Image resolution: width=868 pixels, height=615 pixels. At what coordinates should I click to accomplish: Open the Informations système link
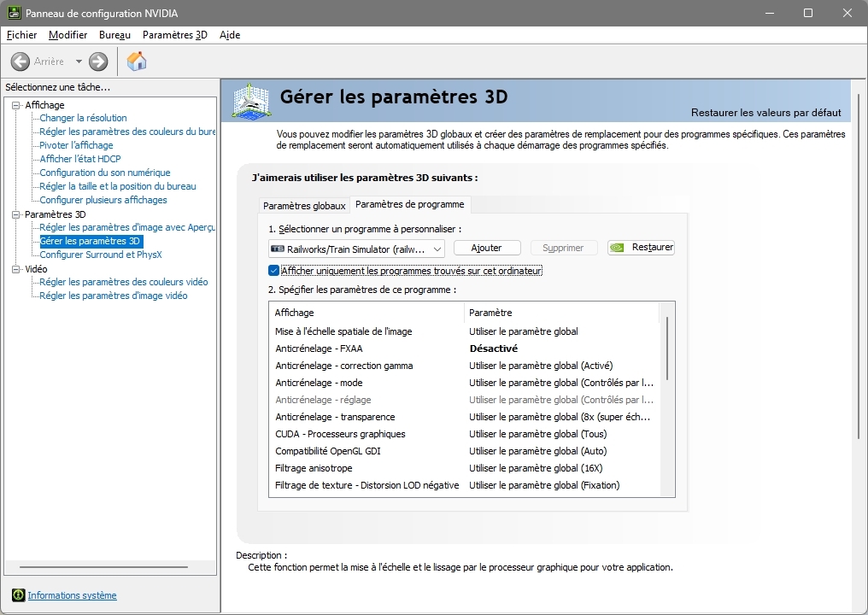(72, 595)
